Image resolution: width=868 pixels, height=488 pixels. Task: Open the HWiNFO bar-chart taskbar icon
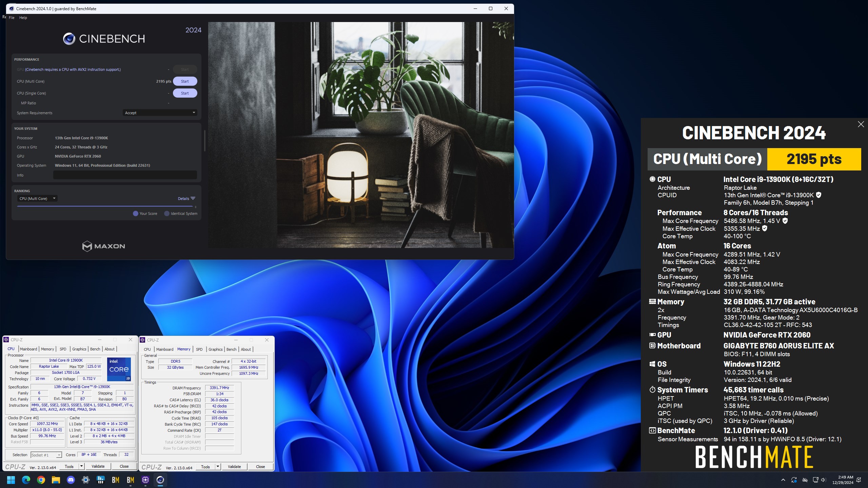pos(101,480)
